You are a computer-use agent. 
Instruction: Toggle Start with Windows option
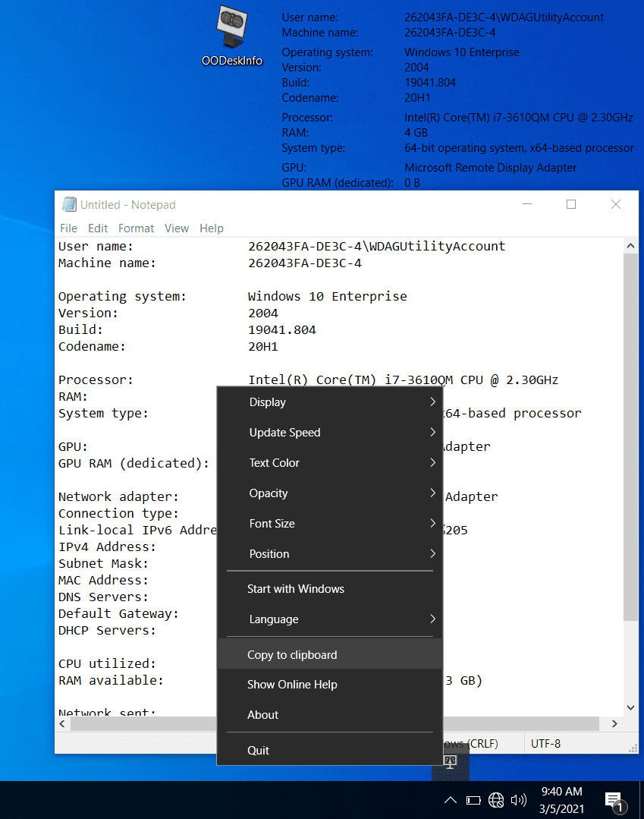(330, 589)
